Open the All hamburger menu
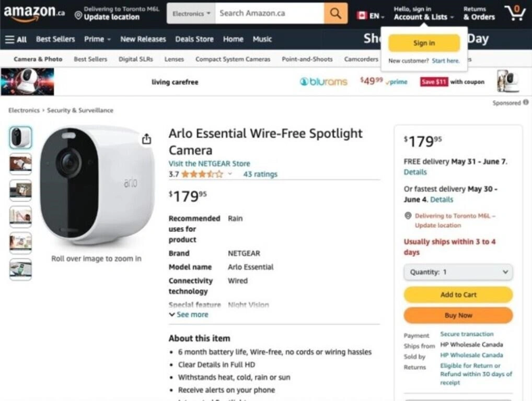Screen dimensions: 532x401 [x=16, y=39]
